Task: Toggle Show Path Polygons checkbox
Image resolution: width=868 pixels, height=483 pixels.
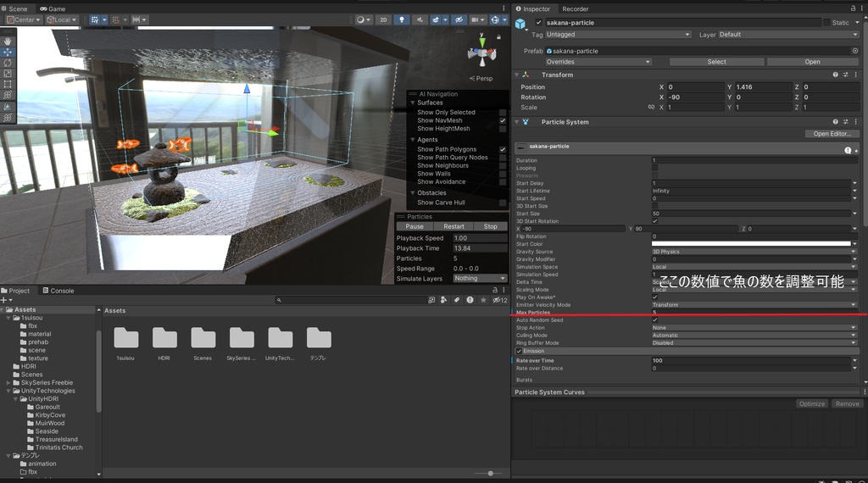Action: [x=503, y=149]
